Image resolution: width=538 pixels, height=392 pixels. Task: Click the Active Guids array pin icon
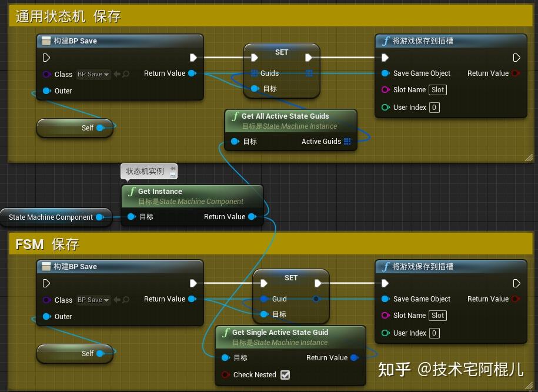click(x=347, y=141)
